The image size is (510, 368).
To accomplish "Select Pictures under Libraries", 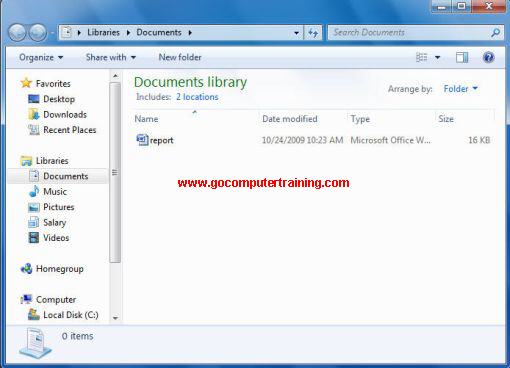I will point(59,207).
